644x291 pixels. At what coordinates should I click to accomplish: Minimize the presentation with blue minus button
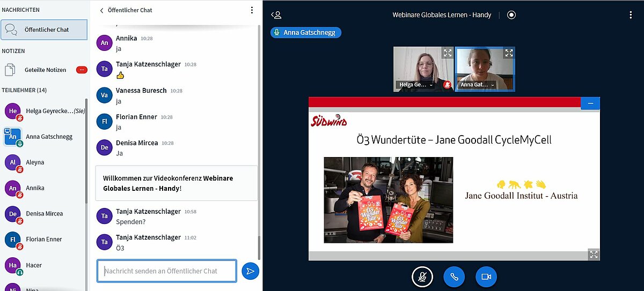590,103
